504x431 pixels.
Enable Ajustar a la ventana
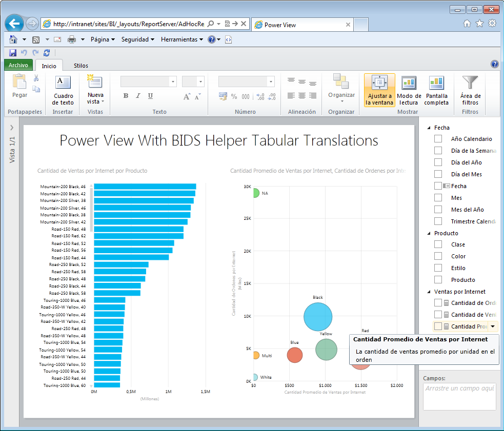pyautogui.click(x=380, y=90)
